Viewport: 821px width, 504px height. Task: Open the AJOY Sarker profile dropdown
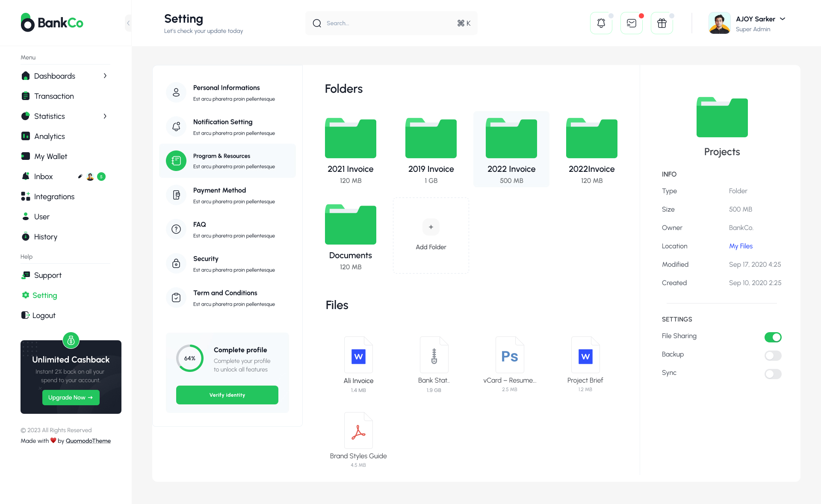tap(783, 19)
